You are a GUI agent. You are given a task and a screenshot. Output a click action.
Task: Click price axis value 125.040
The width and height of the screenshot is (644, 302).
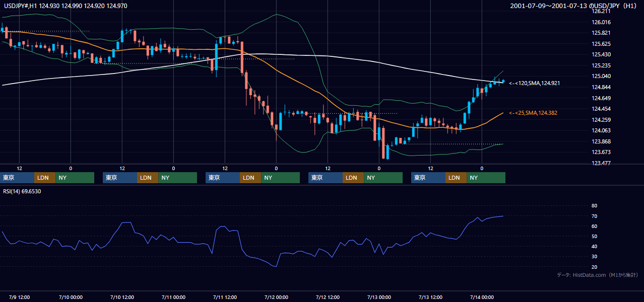(x=602, y=76)
